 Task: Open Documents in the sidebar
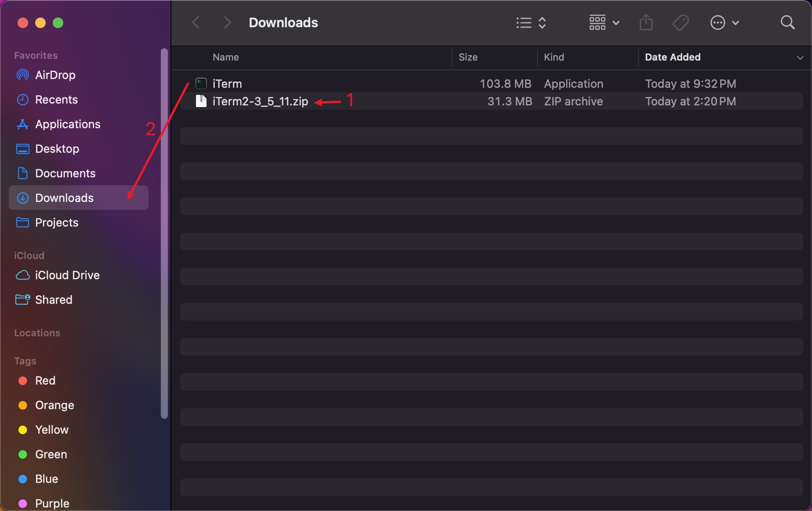coord(65,173)
